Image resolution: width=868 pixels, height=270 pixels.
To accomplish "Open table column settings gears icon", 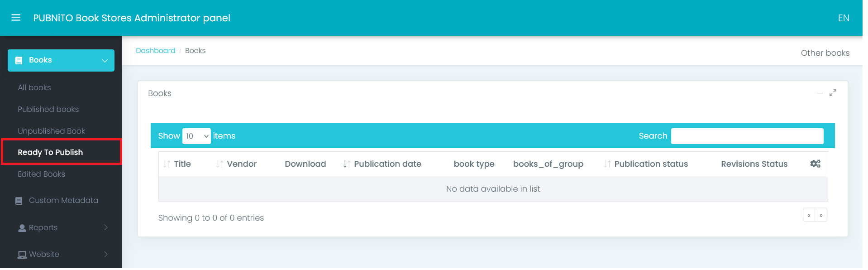I will coord(815,164).
